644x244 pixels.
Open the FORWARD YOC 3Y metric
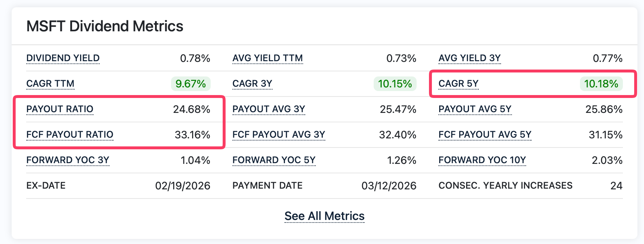pos(68,160)
